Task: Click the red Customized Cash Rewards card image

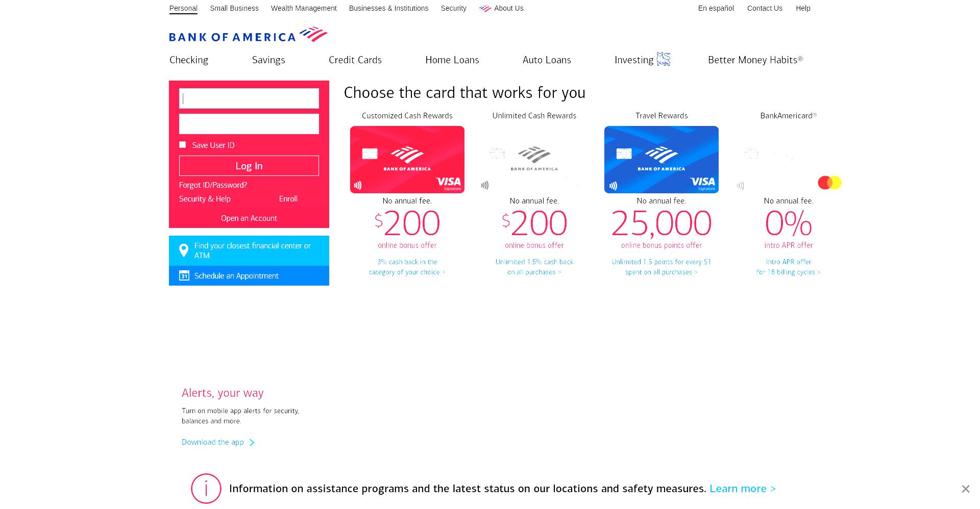Action: [407, 160]
